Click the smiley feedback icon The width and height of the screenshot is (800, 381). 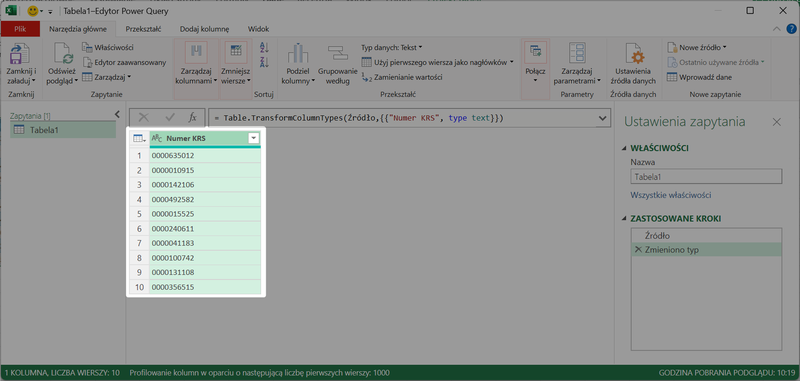tap(33, 11)
